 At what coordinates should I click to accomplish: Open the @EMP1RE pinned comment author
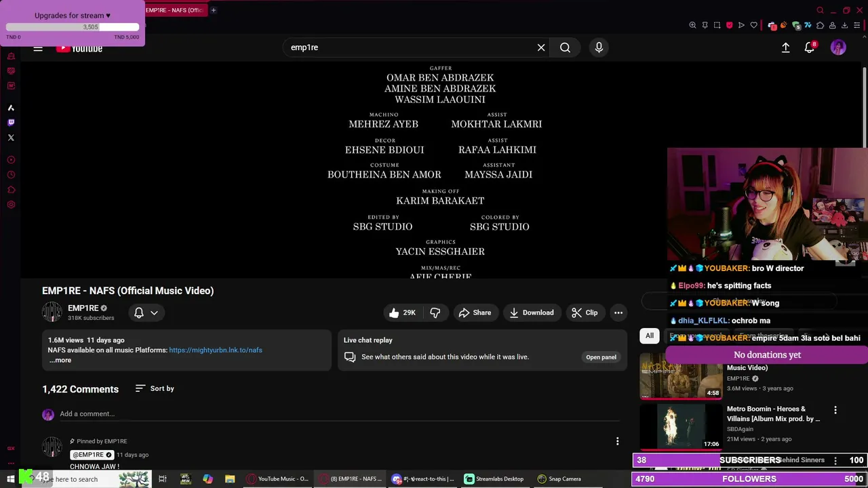click(91, 455)
